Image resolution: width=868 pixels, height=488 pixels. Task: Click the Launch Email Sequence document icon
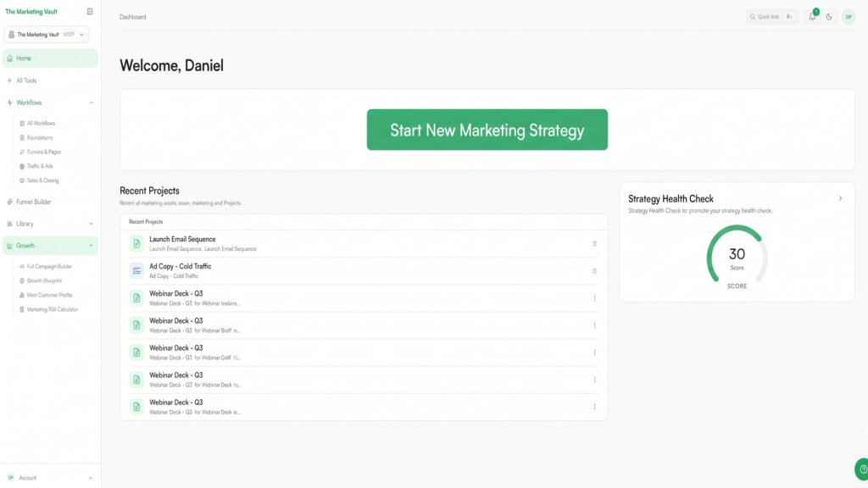(x=136, y=243)
